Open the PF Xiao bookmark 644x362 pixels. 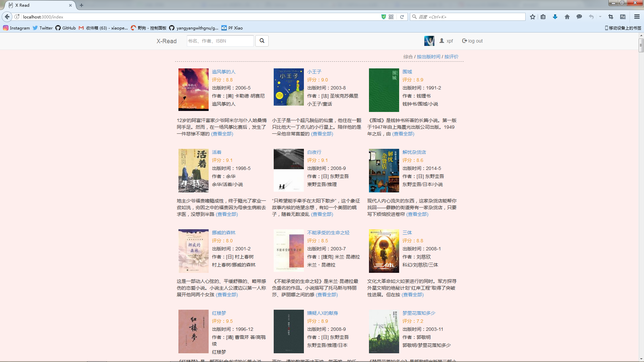232,28
